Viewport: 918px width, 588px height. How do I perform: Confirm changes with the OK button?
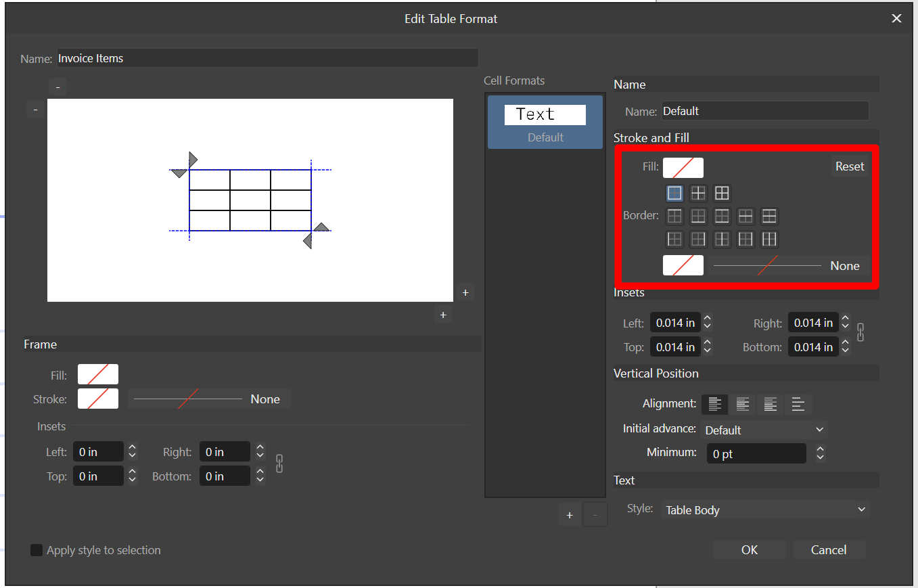pyautogui.click(x=750, y=549)
